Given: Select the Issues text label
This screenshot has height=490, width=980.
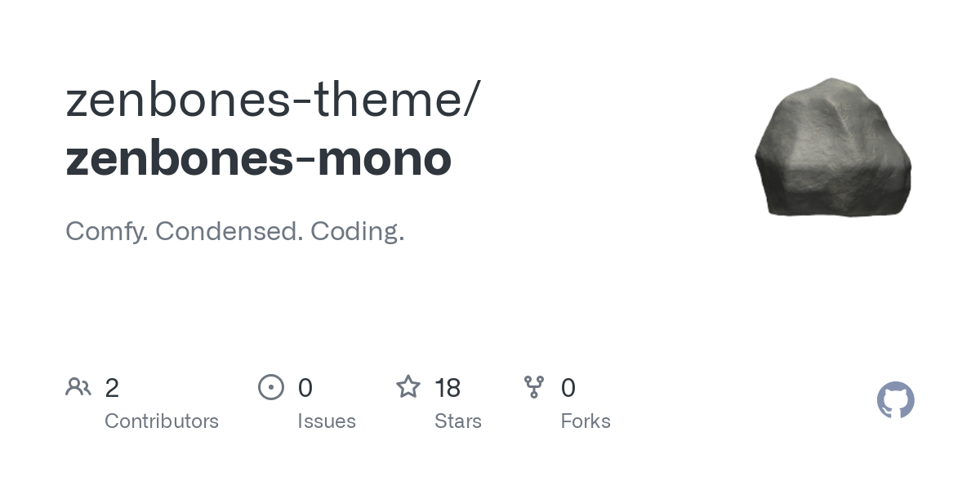Looking at the screenshot, I should (x=327, y=421).
